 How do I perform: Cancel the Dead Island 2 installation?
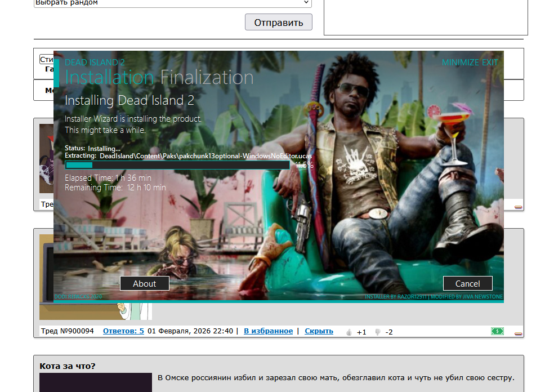point(467,283)
